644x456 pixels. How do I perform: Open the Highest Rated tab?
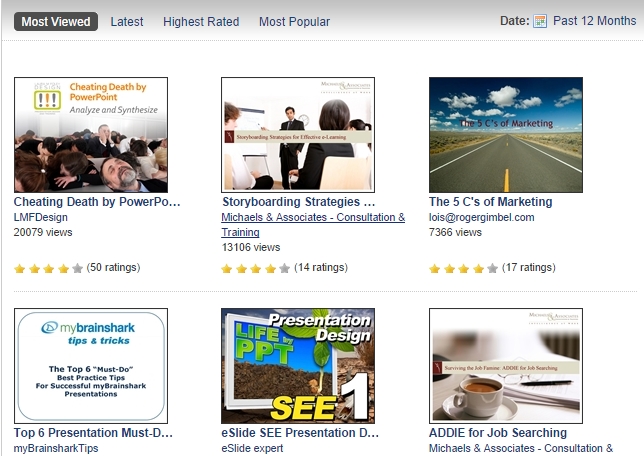201,22
